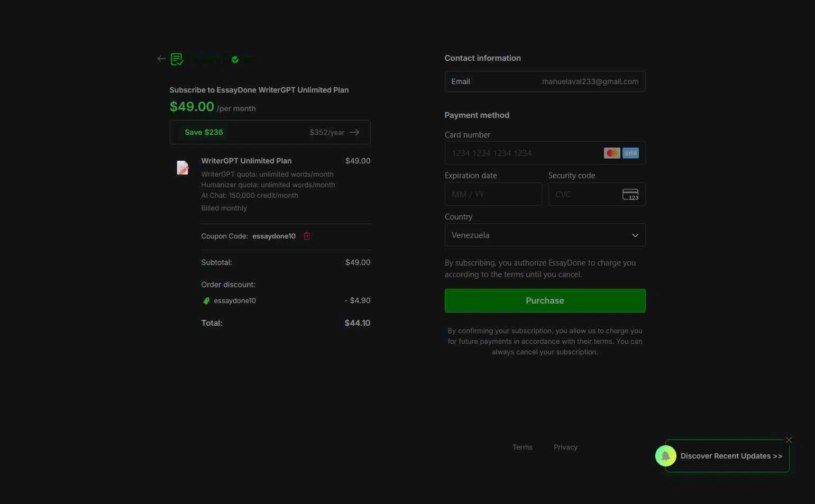Click the Subscribe to EssayDone WriterGPT heading
Image resolution: width=815 pixels, height=504 pixels.
[259, 90]
